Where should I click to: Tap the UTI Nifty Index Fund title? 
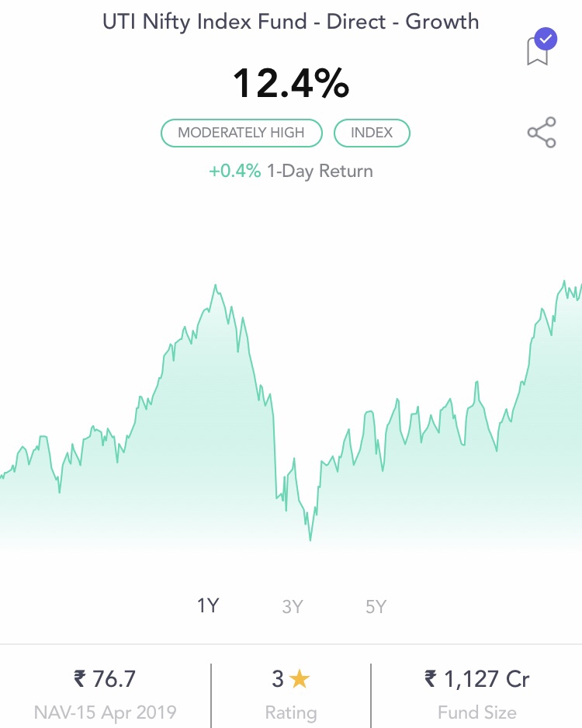tap(291, 21)
